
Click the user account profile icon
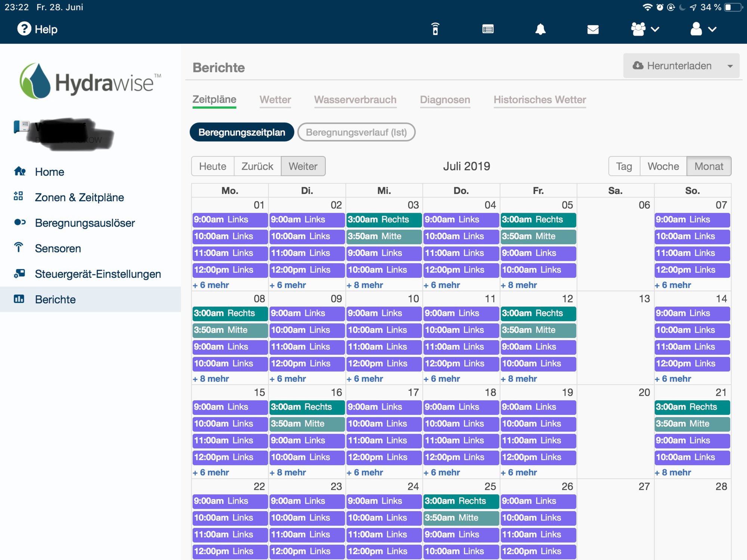click(x=696, y=29)
